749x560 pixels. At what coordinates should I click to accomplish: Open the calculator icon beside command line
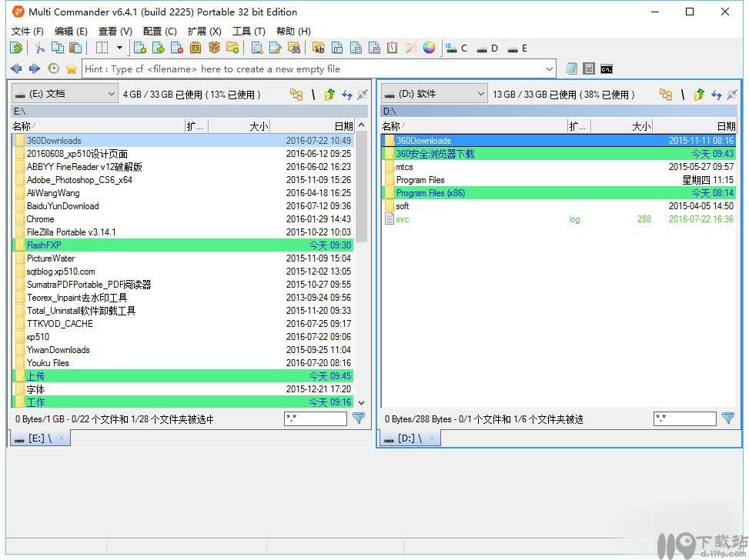(x=589, y=68)
